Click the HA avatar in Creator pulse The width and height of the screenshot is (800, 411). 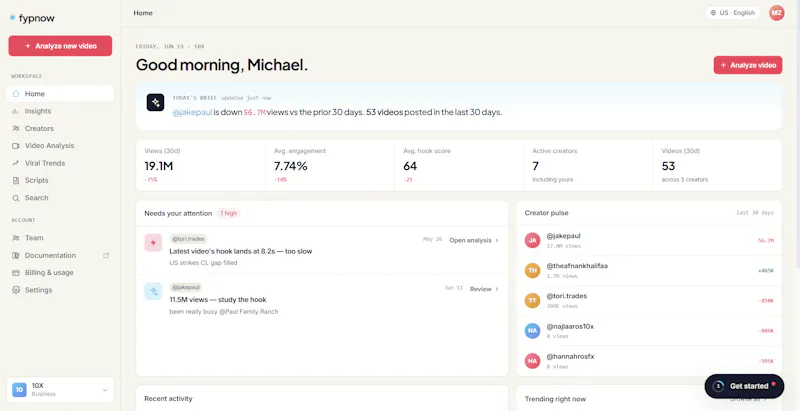coord(532,361)
